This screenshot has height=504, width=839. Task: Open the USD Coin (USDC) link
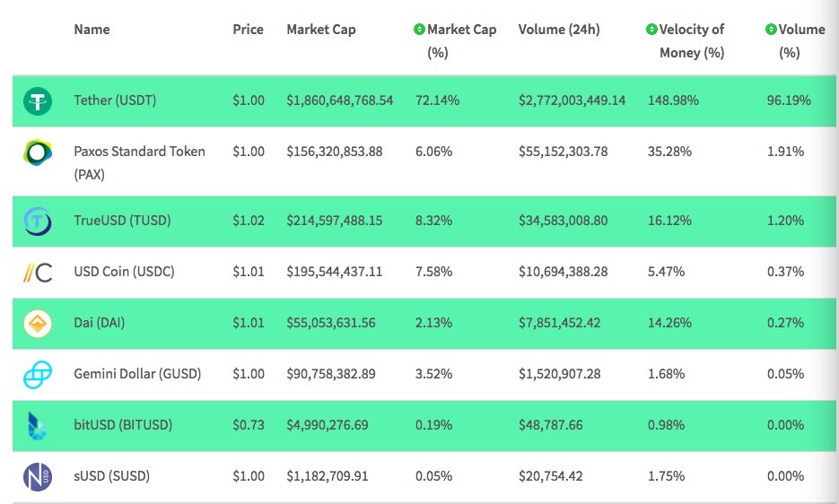124,272
